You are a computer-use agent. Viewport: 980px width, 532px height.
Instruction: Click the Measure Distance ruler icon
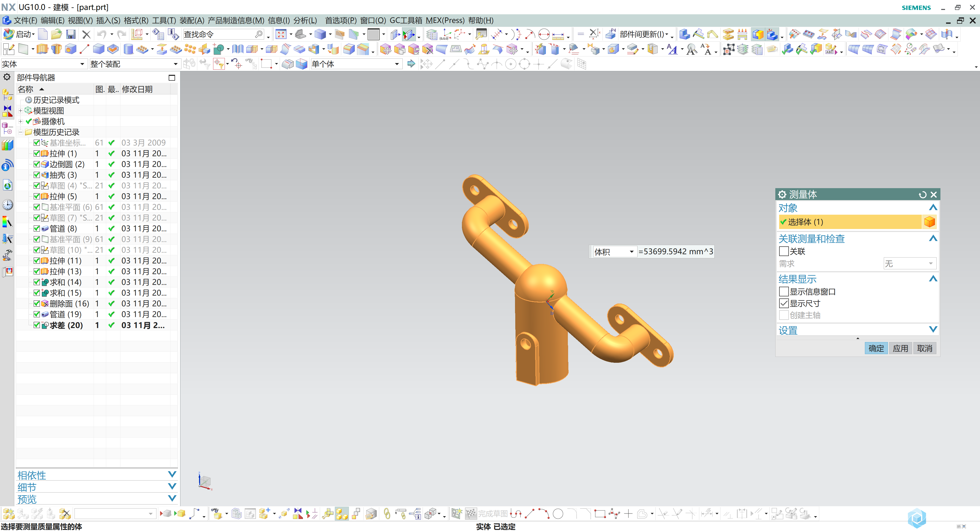(558, 35)
